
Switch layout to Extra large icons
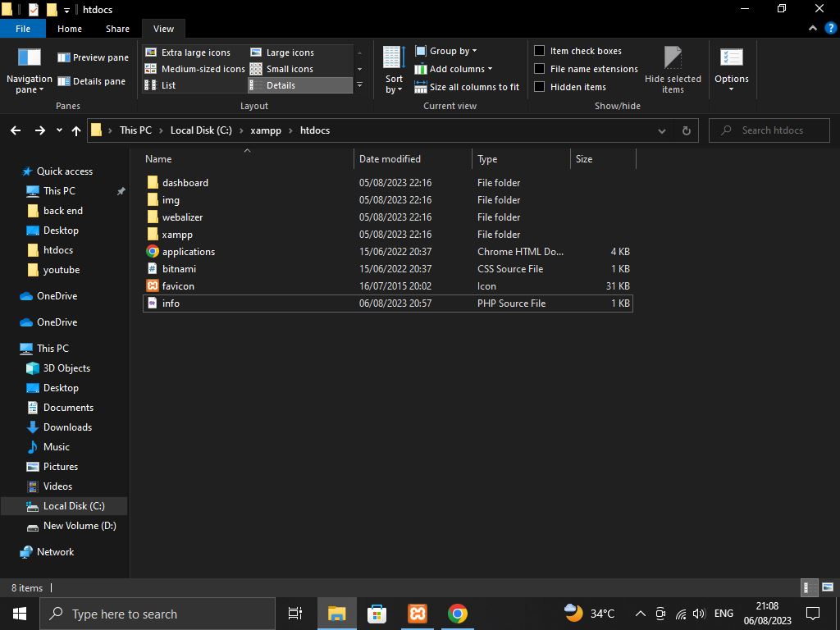(188, 52)
